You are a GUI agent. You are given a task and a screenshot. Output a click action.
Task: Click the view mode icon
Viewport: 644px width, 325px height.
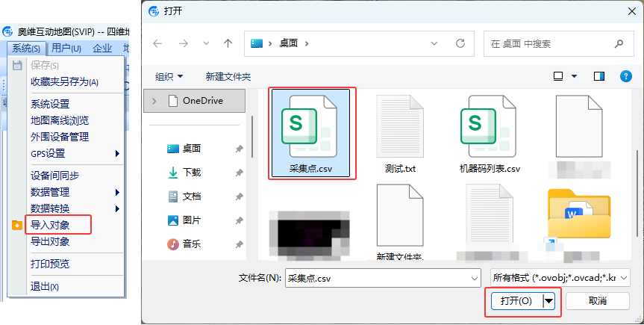tap(558, 76)
